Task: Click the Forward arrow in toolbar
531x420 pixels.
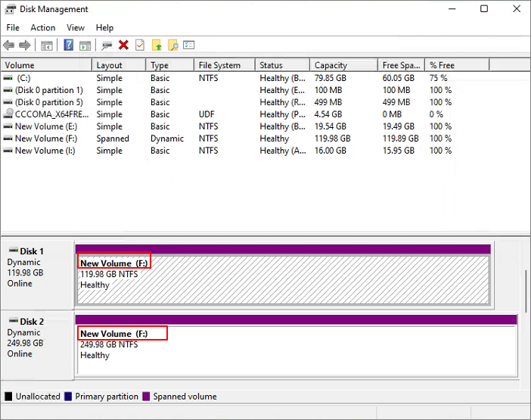Action: [25, 45]
